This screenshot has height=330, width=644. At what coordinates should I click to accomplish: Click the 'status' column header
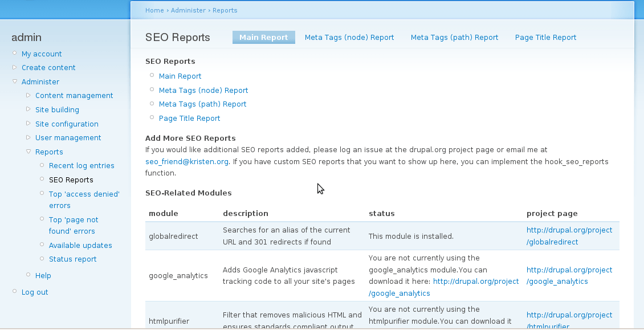pos(381,213)
